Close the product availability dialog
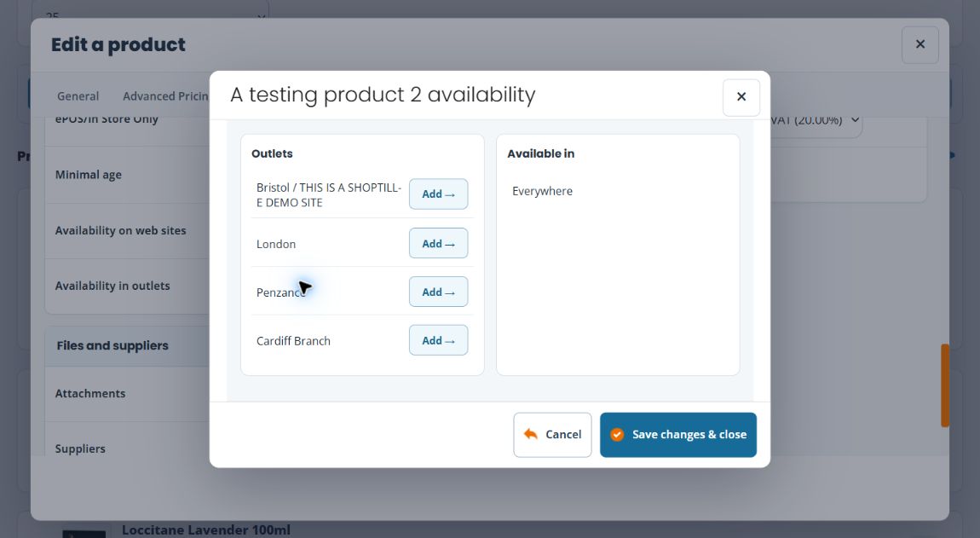This screenshot has height=538, width=980. click(x=741, y=97)
